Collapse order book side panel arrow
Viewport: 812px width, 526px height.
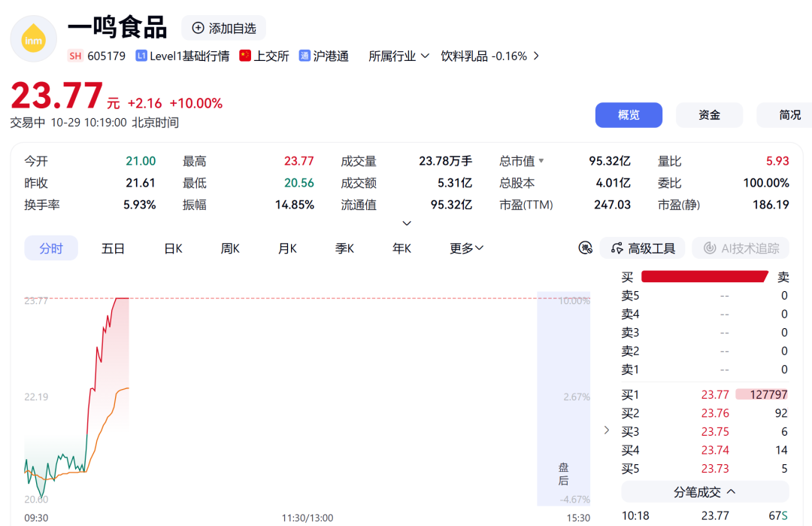pos(607,430)
